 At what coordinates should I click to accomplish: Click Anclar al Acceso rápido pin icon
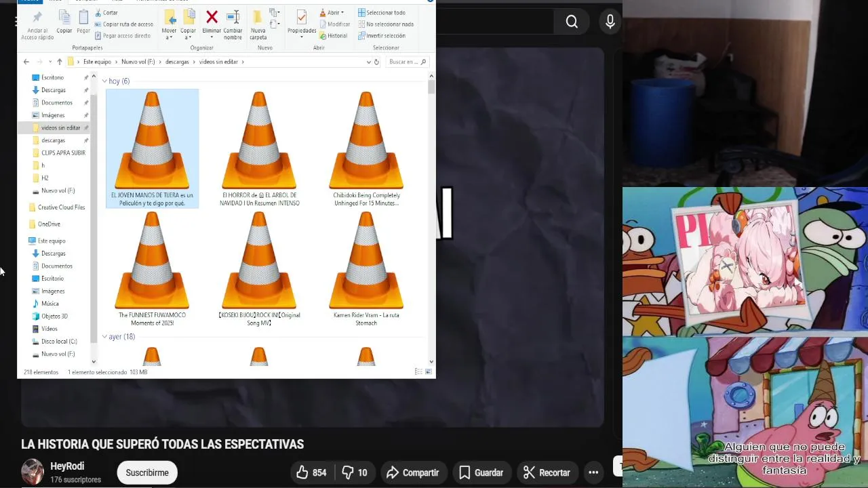coord(37,18)
